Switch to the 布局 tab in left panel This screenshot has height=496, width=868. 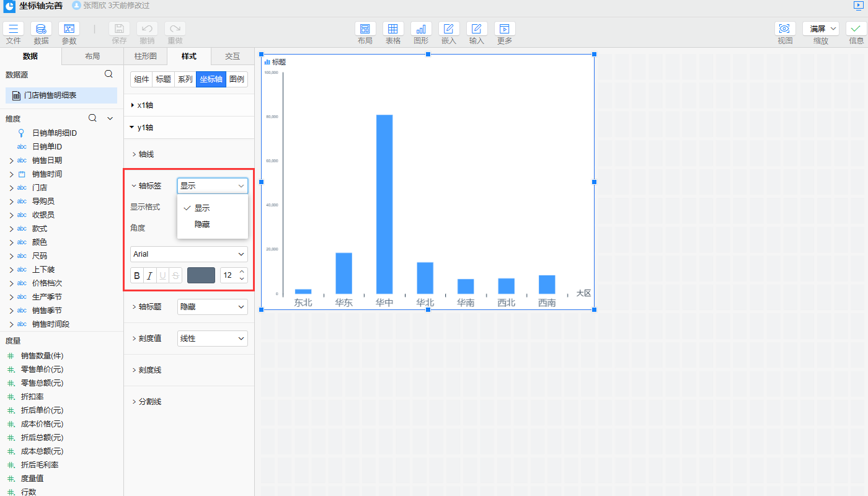[92, 56]
